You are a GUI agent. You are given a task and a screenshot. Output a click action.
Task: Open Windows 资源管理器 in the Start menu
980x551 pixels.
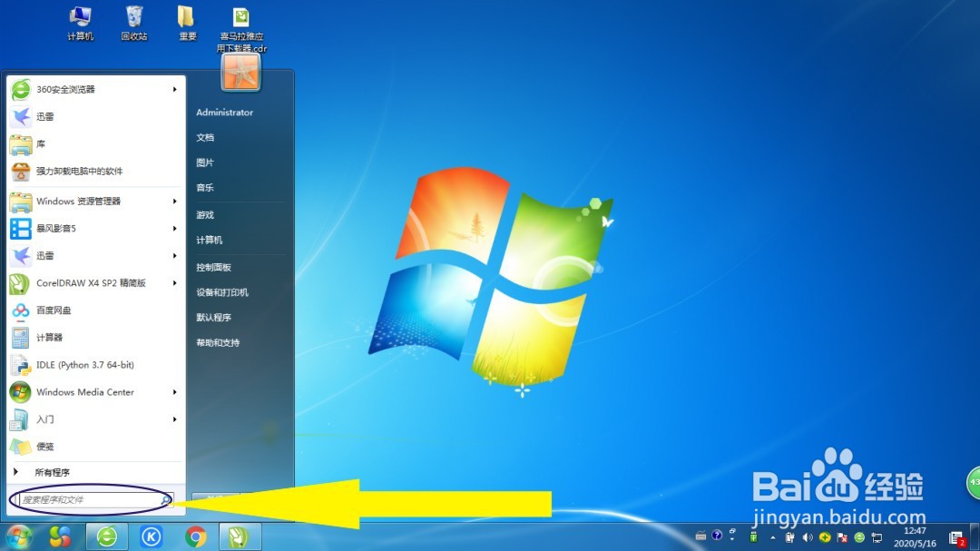95,202
